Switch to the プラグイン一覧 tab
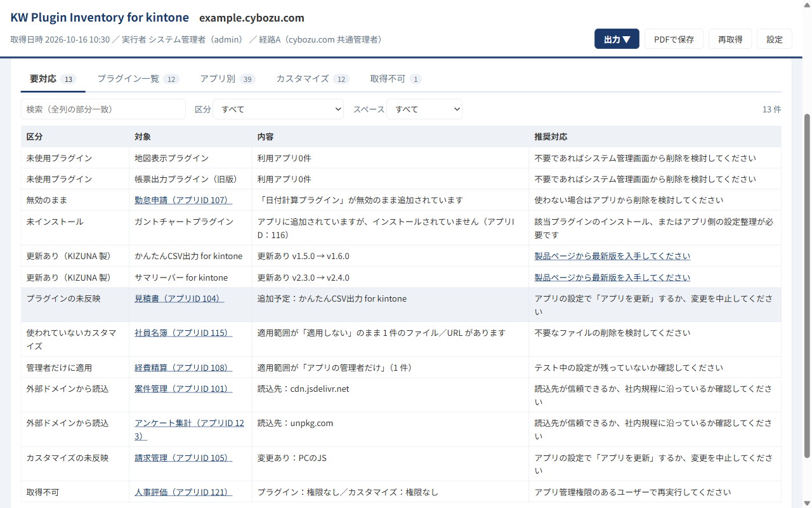 [x=138, y=79]
